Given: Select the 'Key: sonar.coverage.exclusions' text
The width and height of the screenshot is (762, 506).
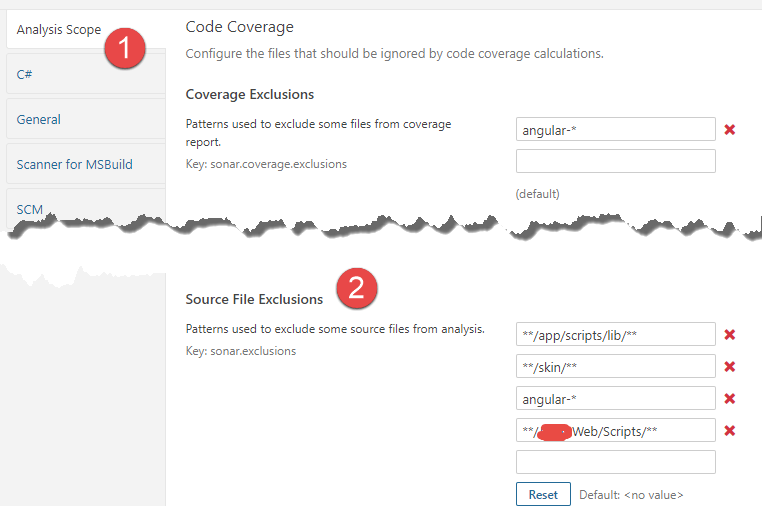Looking at the screenshot, I should click(x=266, y=164).
